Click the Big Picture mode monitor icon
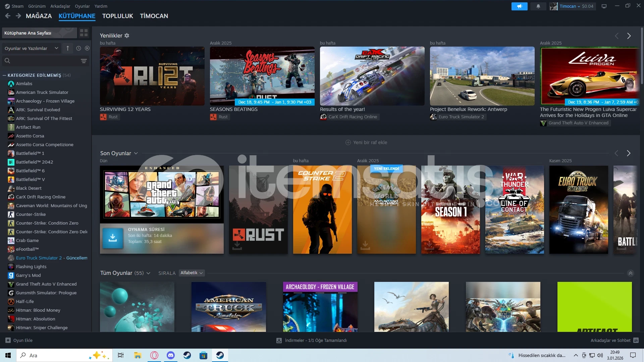This screenshot has height=362, width=644. [x=604, y=6]
